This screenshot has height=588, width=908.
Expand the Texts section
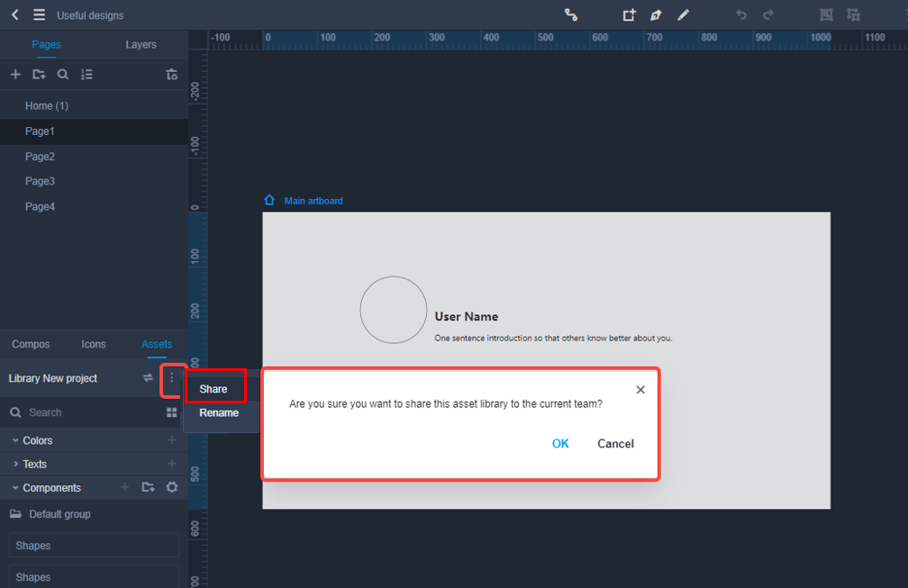pos(15,464)
